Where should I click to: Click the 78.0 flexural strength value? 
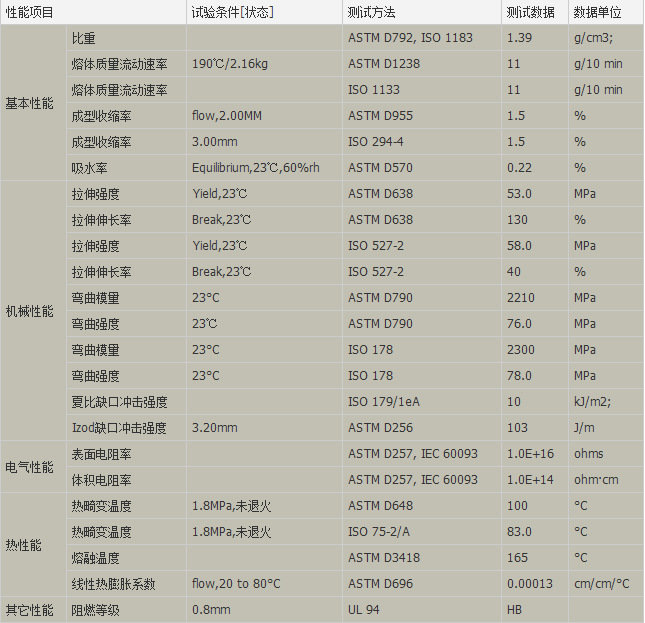coord(535,375)
